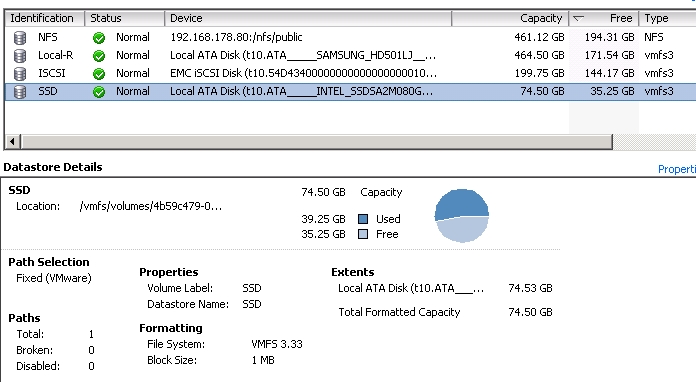Click green status check icon for ISCSI
The height and width of the screenshot is (382, 696).
click(x=99, y=73)
